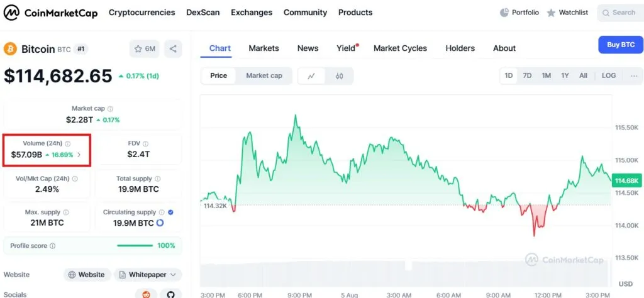Open the Portfolio link
The height and width of the screenshot is (298, 644).
point(519,13)
